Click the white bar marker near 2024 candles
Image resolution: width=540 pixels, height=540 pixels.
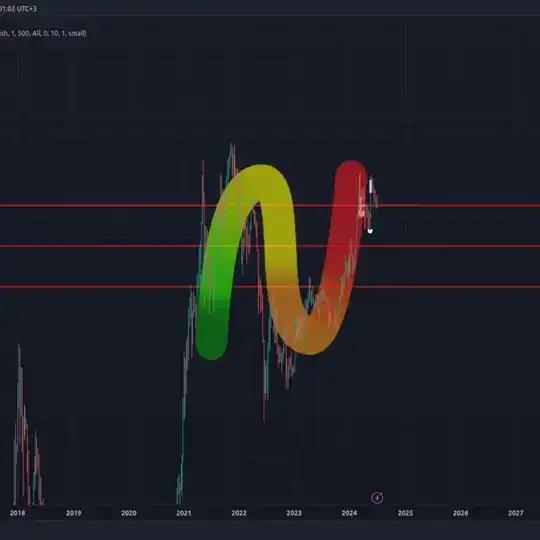pos(371,186)
